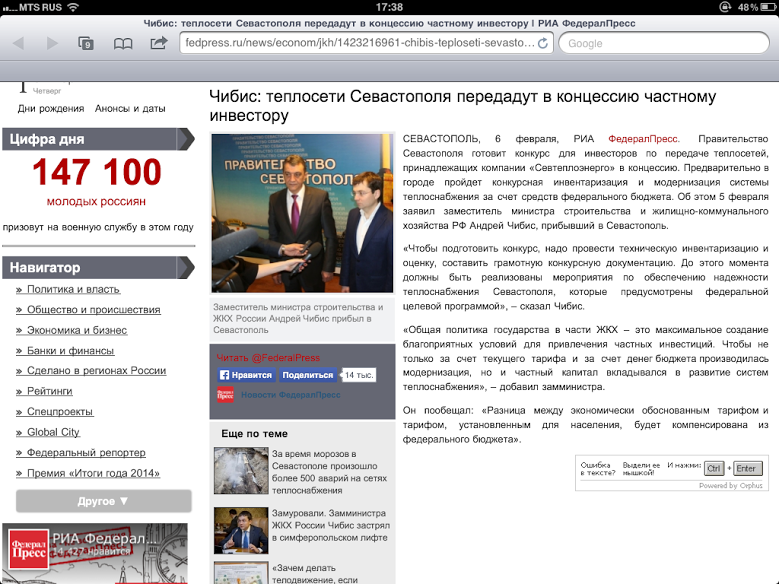Screen dimensions: 779x584
Task: Click the Facebook Поделиться button
Action: point(308,375)
